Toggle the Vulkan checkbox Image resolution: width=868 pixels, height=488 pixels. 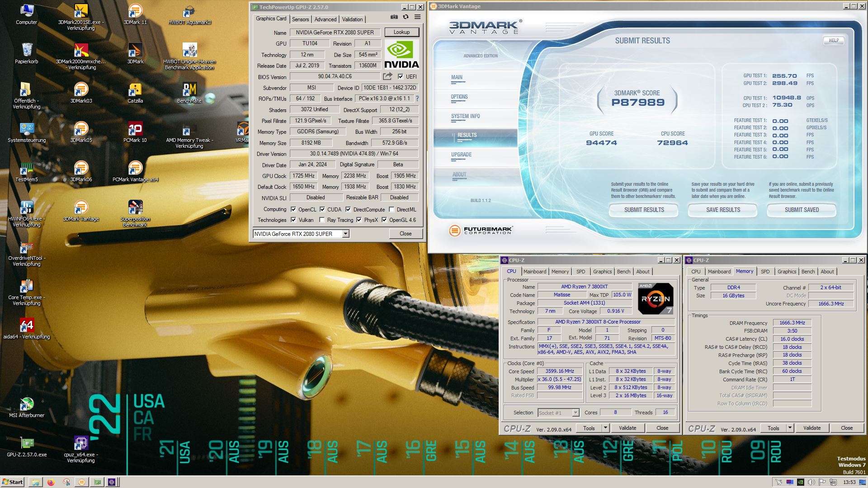[293, 220]
